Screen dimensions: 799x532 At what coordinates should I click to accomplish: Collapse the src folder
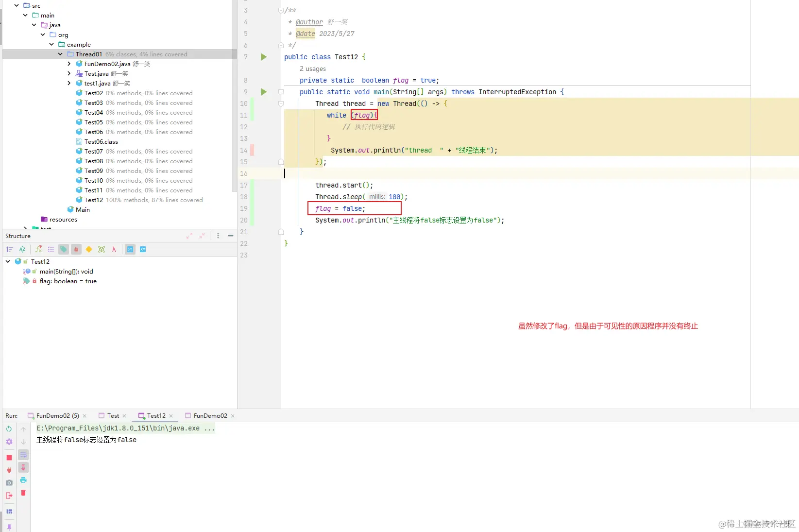coord(17,5)
